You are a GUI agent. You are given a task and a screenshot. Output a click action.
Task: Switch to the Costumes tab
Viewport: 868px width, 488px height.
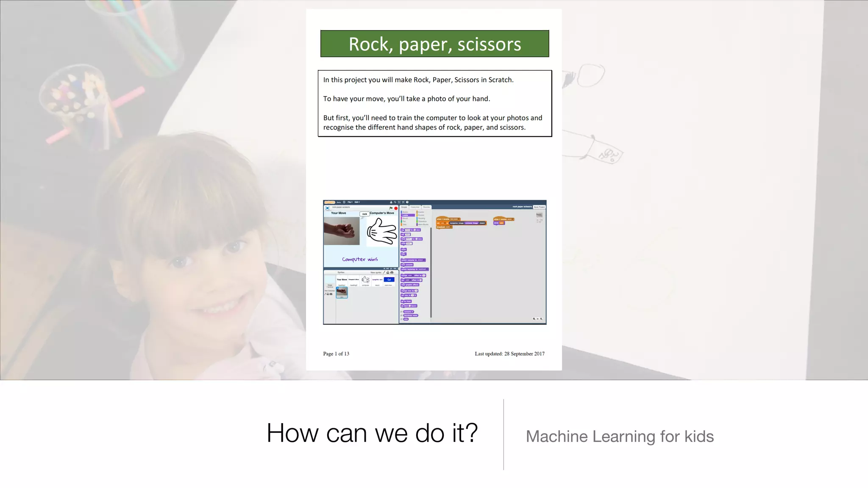[415, 207]
